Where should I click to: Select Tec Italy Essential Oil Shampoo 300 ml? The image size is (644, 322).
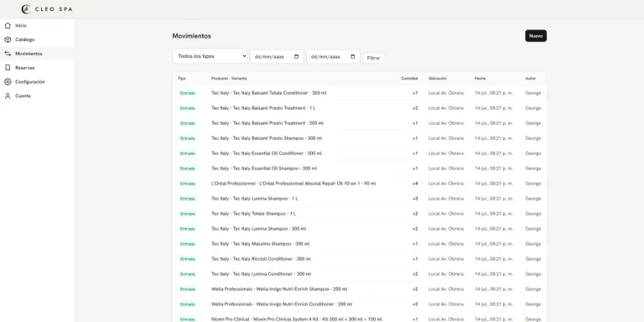[x=360, y=169]
